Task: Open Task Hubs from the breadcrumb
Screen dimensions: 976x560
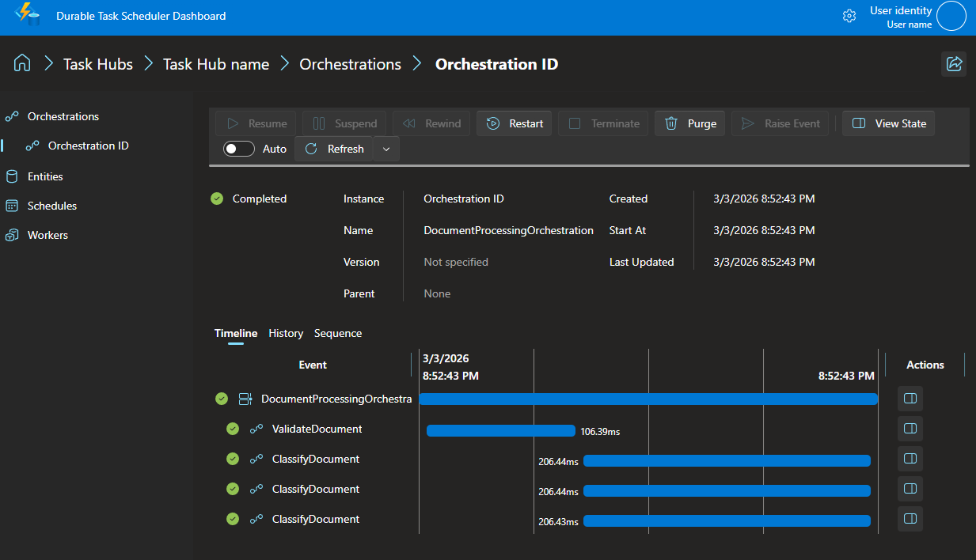Action: tap(97, 64)
